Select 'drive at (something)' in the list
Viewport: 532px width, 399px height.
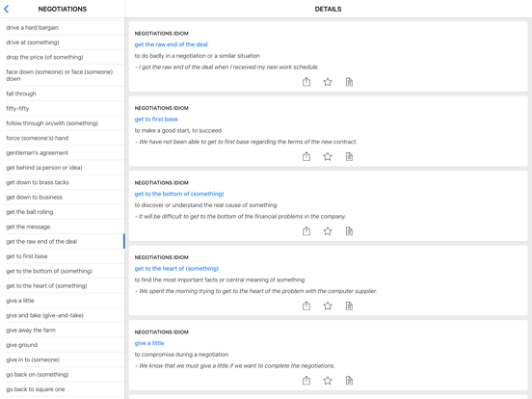click(63, 42)
